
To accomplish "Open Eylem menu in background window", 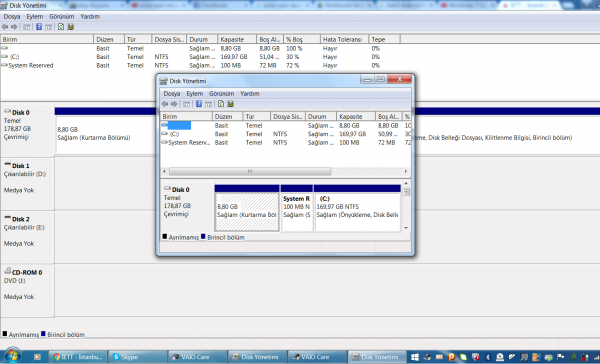I will point(34,16).
